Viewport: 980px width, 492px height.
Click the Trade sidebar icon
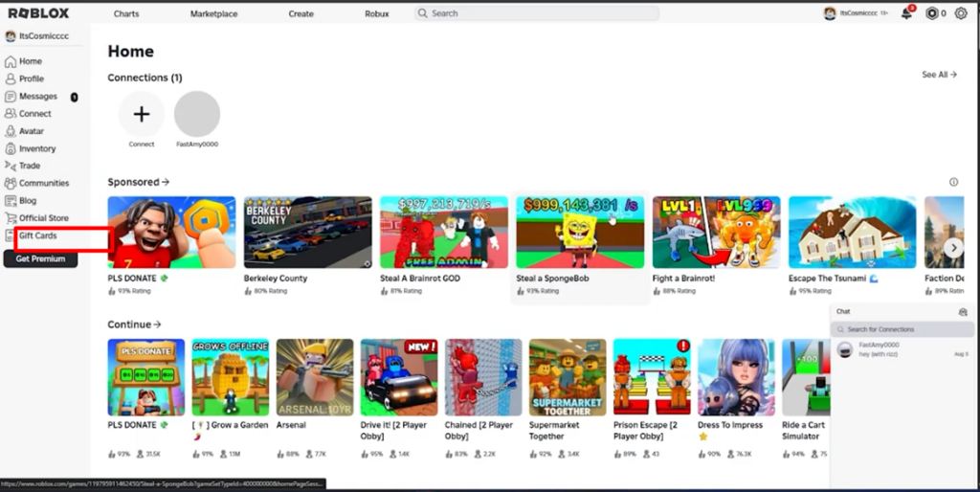(11, 166)
